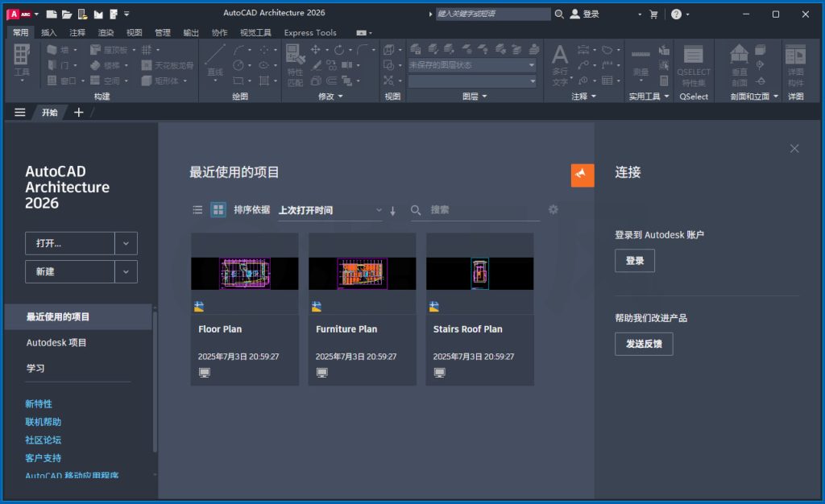Select the Space (空间) tool icon
Image resolution: width=825 pixels, height=504 pixels.
coord(95,81)
